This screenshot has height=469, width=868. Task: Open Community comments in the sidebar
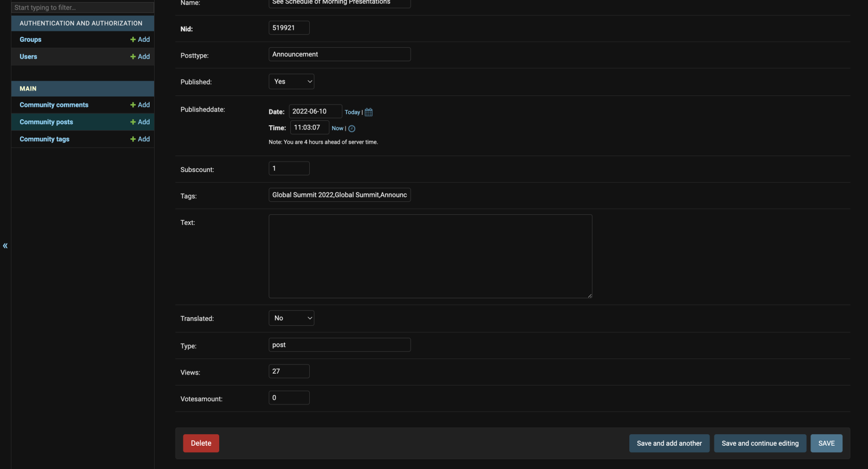[54, 105]
